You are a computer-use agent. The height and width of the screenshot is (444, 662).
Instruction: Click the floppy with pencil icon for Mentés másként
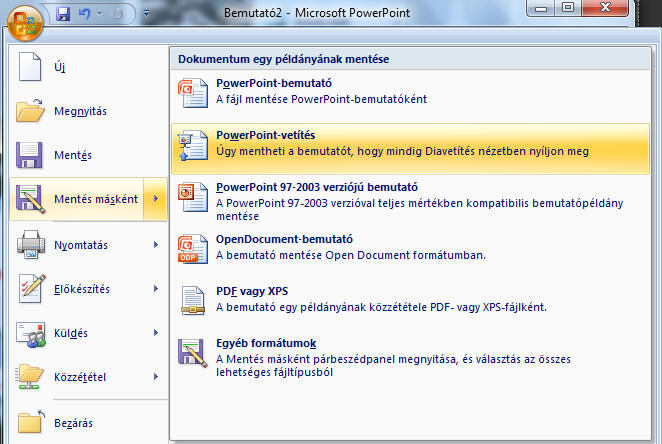[x=30, y=199]
